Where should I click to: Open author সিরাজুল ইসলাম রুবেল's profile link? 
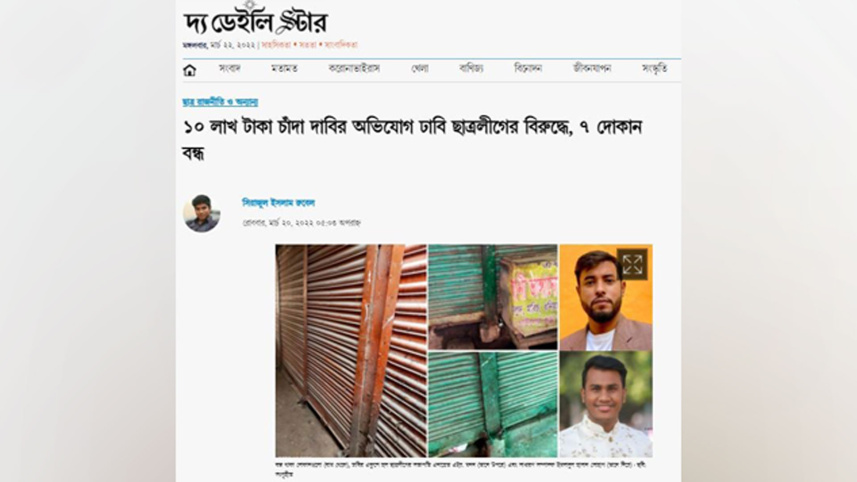[279, 203]
